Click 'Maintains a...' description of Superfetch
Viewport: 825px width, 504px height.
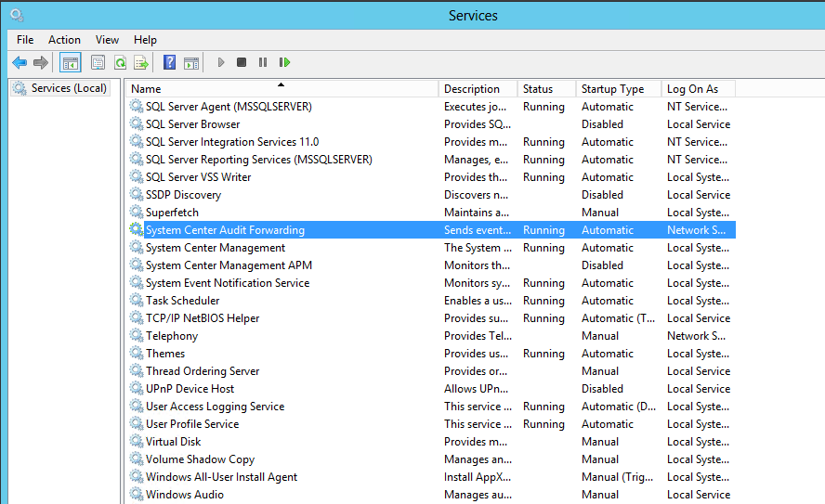[x=477, y=213]
